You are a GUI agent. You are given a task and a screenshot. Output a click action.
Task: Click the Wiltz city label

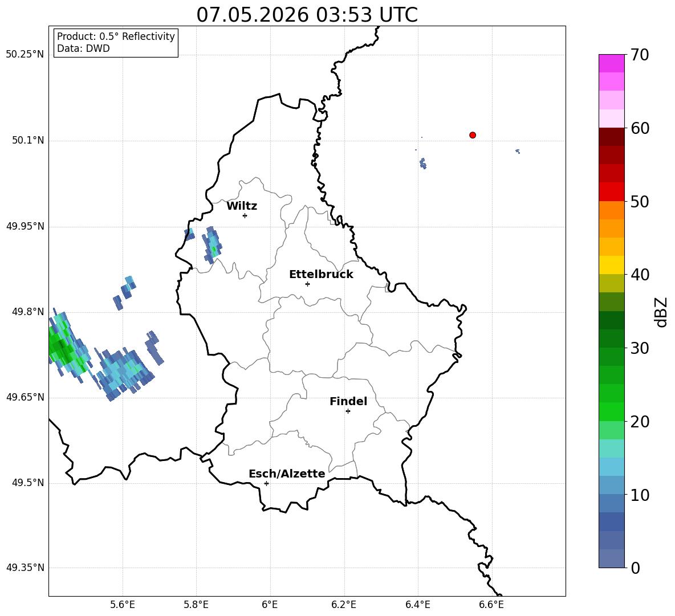click(x=242, y=206)
